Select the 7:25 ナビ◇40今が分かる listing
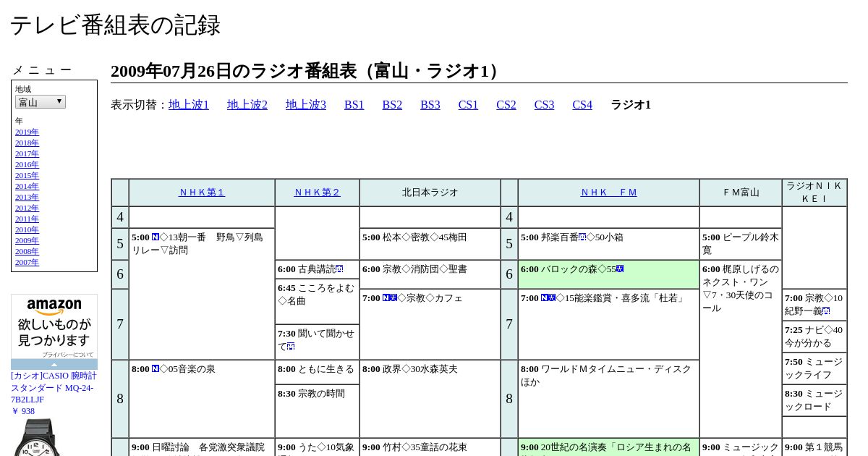The height and width of the screenshot is (456, 868). 814,337
